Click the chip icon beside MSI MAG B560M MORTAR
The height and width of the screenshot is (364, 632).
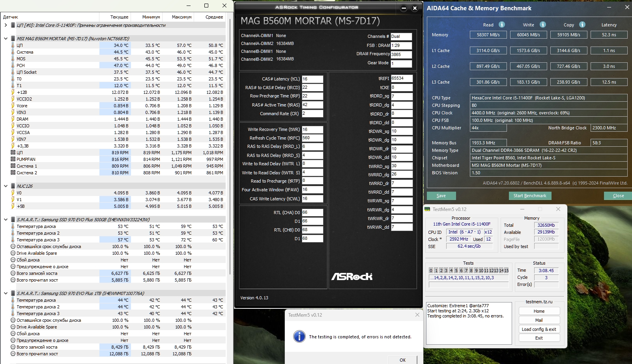13,39
